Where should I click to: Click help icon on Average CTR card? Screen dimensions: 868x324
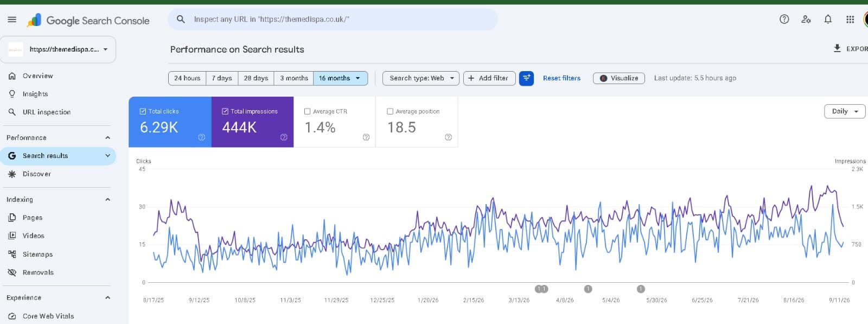click(x=366, y=137)
